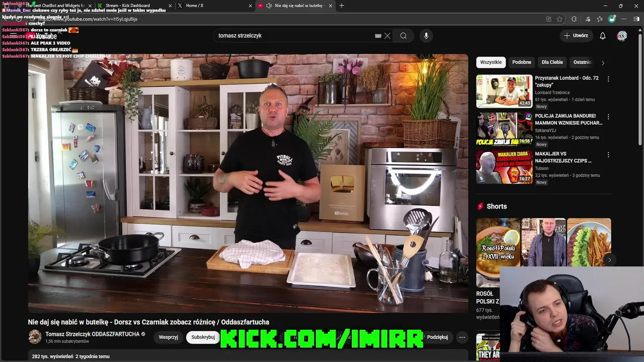The width and height of the screenshot is (644, 362).
Task: Open options menu for Makaljer vs czips video
Action: click(608, 155)
